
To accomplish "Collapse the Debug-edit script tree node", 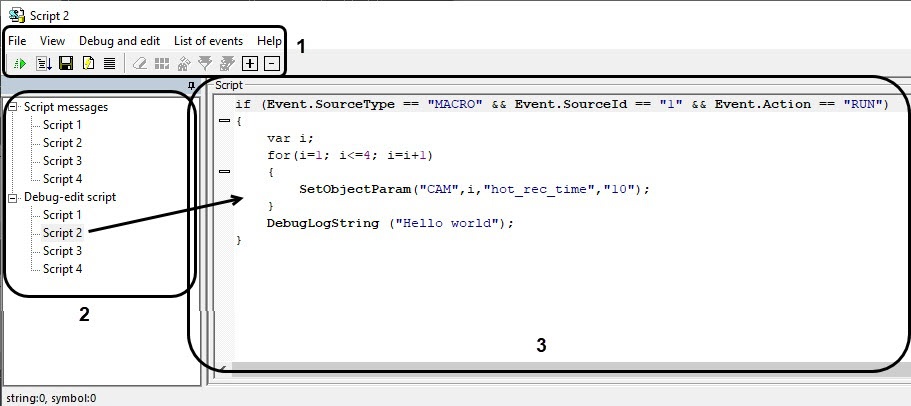I will [x=12, y=197].
